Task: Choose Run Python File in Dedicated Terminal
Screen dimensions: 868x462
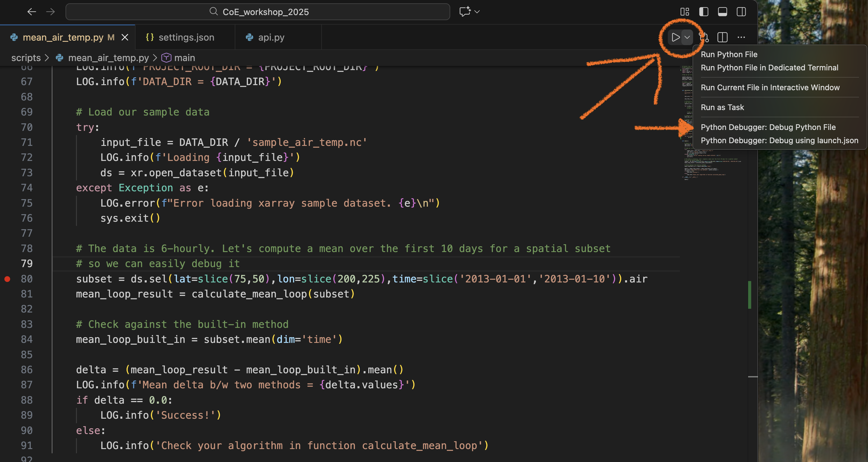Action: (769, 68)
